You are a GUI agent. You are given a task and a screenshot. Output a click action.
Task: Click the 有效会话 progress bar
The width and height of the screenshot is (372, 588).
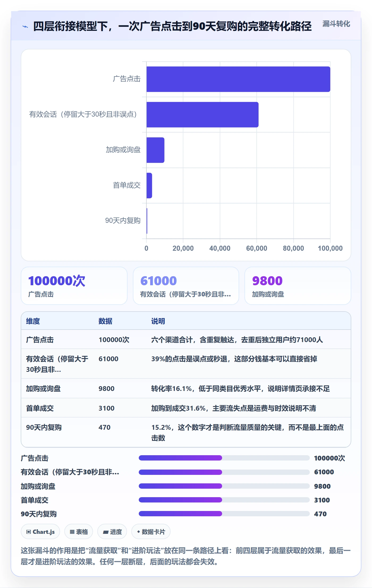coord(224,472)
